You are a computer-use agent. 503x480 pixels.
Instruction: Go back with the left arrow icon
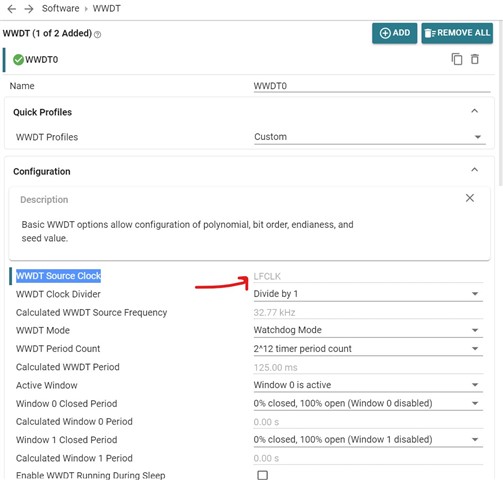(12, 9)
